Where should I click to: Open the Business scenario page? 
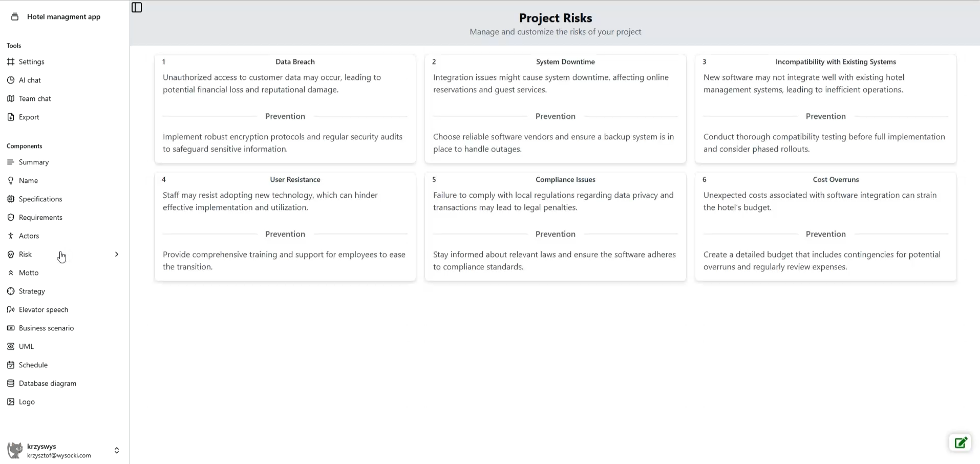pos(46,328)
